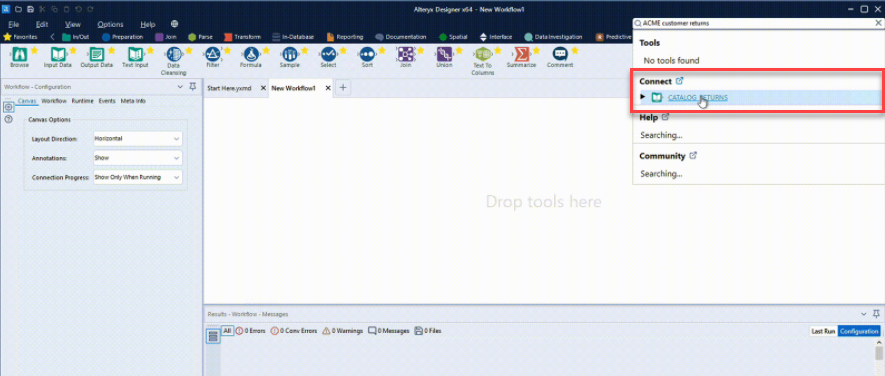Image resolution: width=885 pixels, height=376 pixels.
Task: Select the Union tool icon
Action: pos(444,54)
